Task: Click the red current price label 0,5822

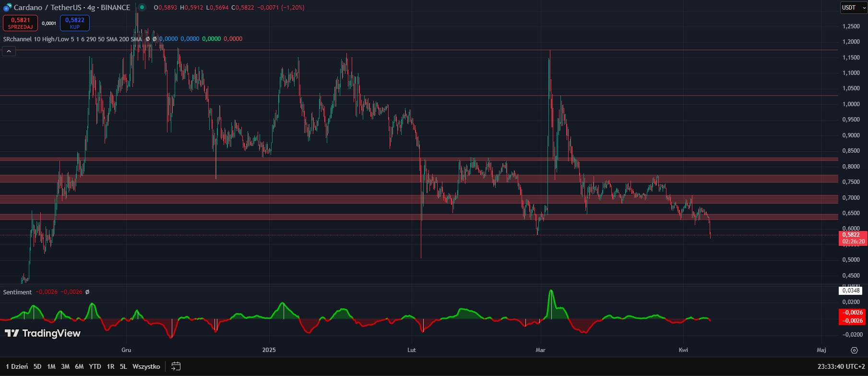Action: pos(853,235)
